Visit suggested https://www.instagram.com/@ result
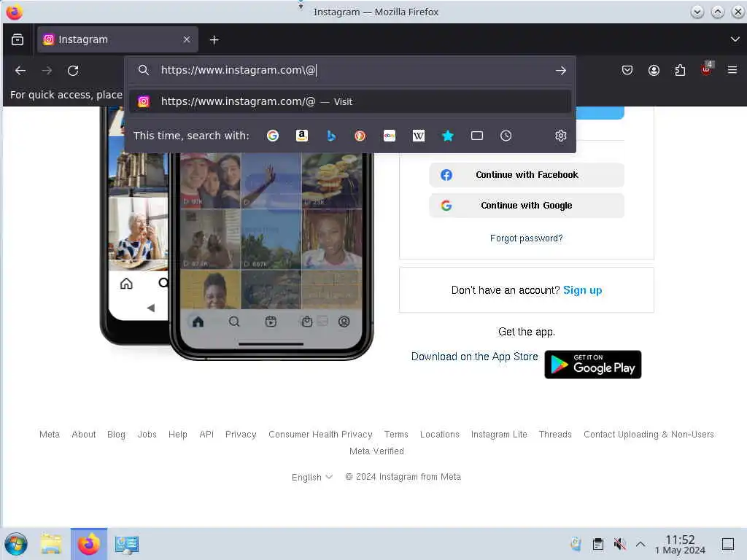 click(x=350, y=101)
